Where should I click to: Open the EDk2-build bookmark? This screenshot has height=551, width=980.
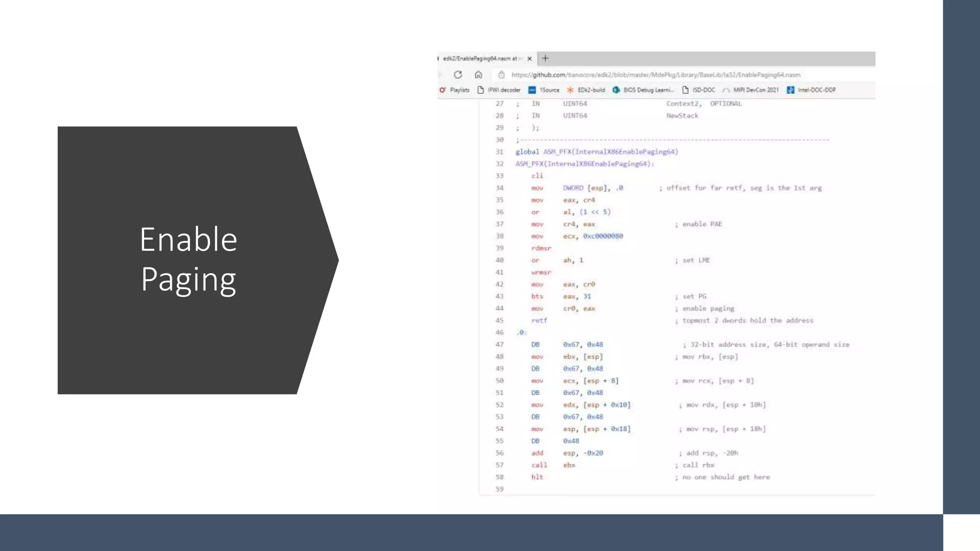coord(586,90)
